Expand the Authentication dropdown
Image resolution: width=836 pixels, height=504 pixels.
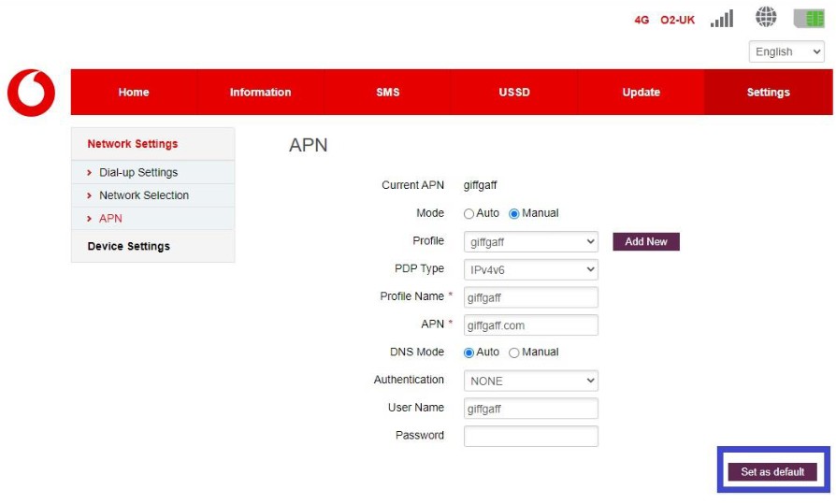click(530, 381)
